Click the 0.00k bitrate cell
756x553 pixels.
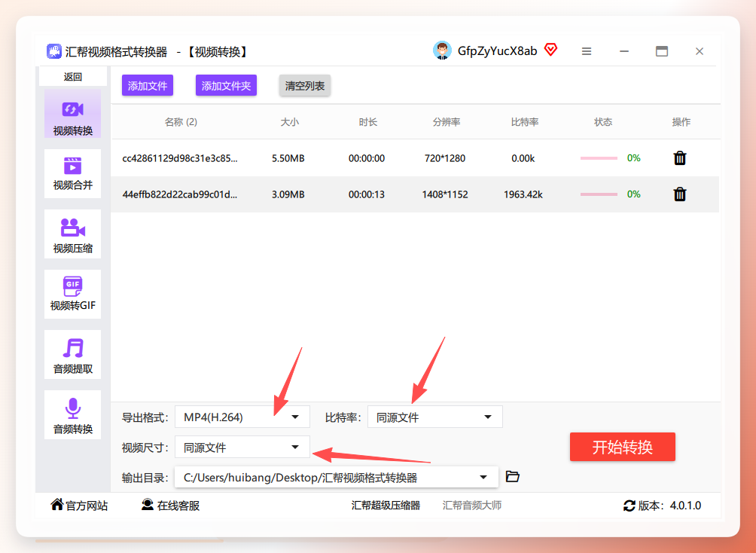(x=523, y=158)
